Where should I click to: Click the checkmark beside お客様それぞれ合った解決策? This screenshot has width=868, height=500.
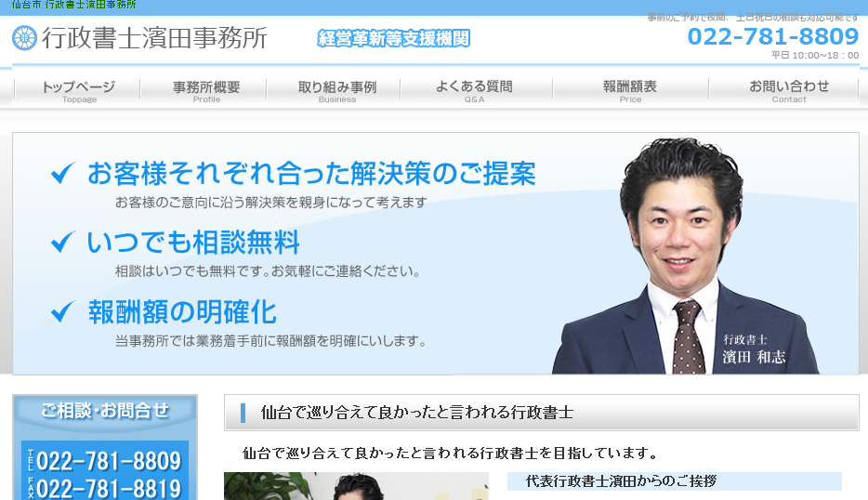(x=62, y=173)
